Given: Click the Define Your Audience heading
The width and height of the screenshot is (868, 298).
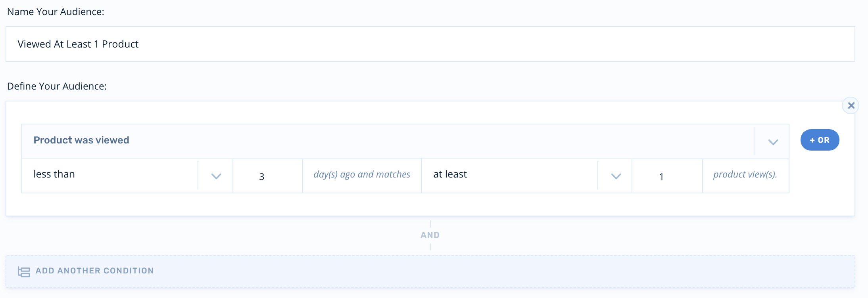Looking at the screenshot, I should click(57, 86).
